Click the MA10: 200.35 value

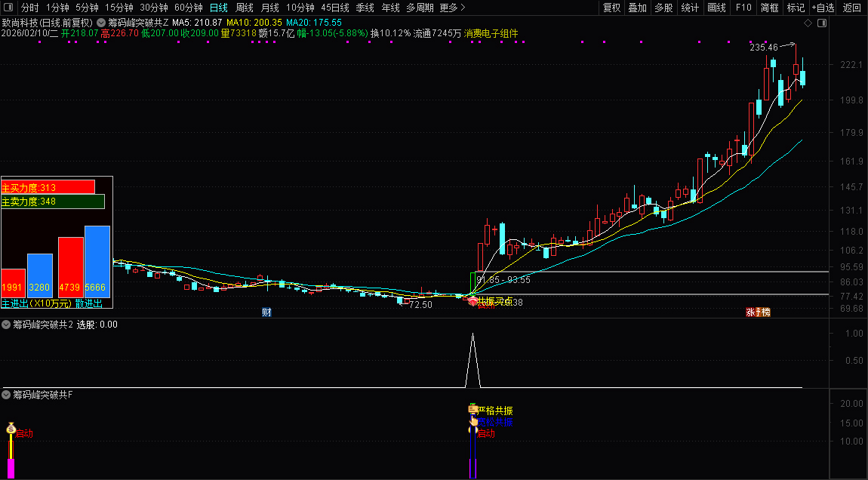coord(254,23)
